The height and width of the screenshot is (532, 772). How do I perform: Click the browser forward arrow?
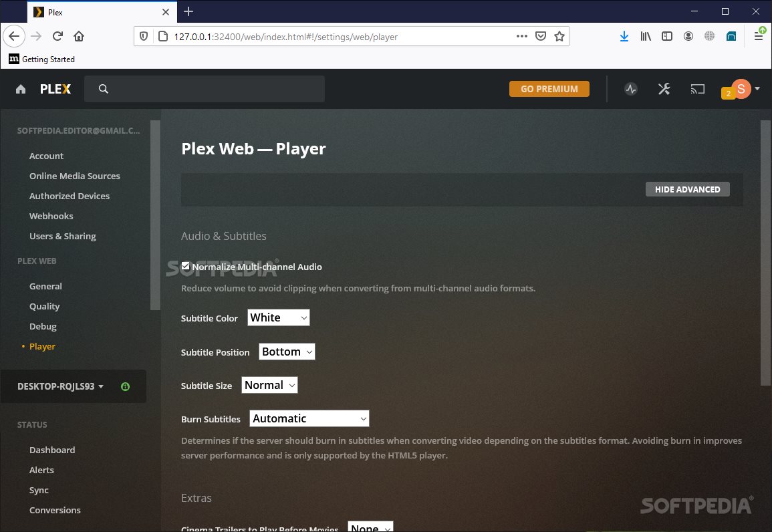coord(36,36)
